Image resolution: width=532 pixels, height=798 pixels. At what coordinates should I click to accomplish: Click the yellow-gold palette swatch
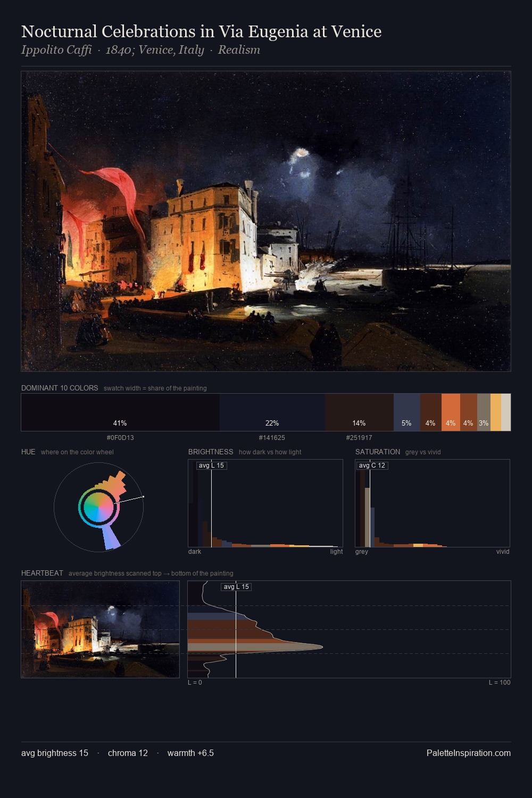click(496, 412)
